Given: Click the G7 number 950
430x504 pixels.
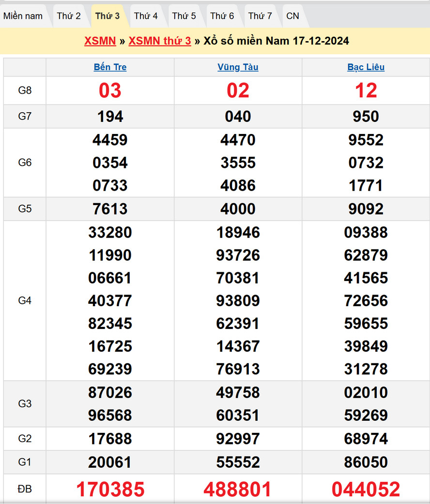Looking at the screenshot, I should [x=366, y=117].
